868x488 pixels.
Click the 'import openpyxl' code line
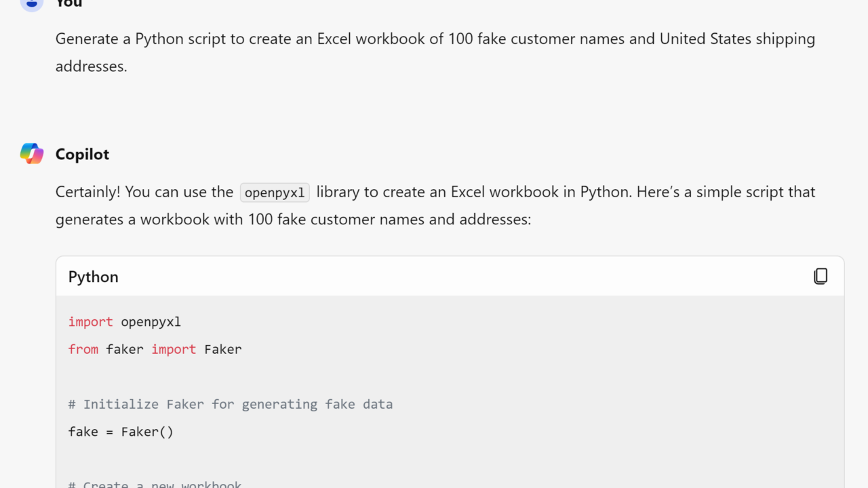tap(125, 322)
